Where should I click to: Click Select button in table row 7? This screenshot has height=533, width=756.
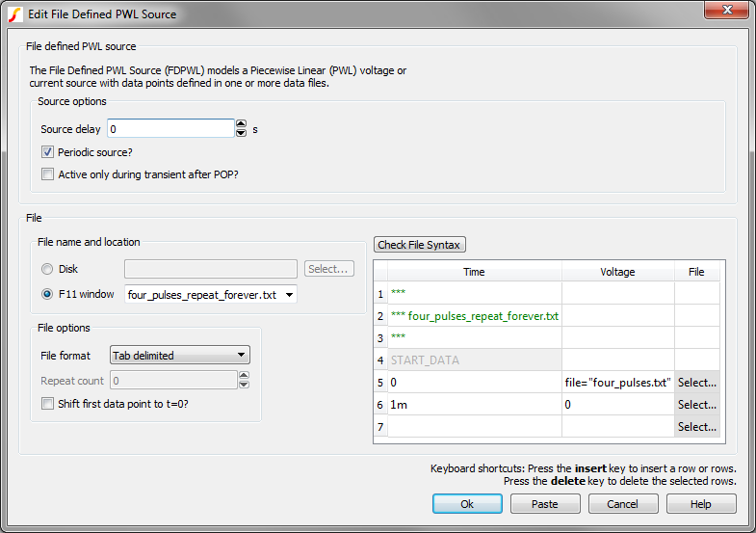tap(696, 427)
